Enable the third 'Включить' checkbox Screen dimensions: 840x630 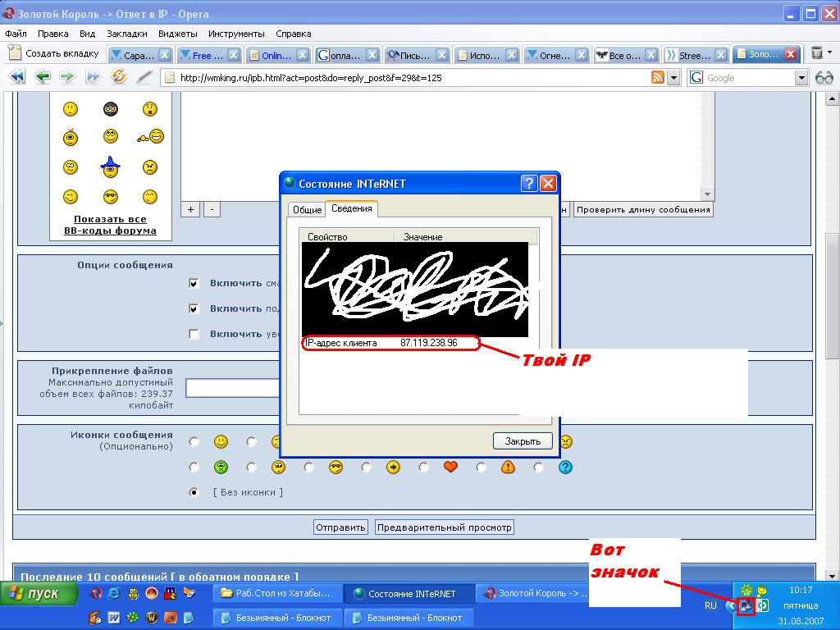[x=194, y=334]
